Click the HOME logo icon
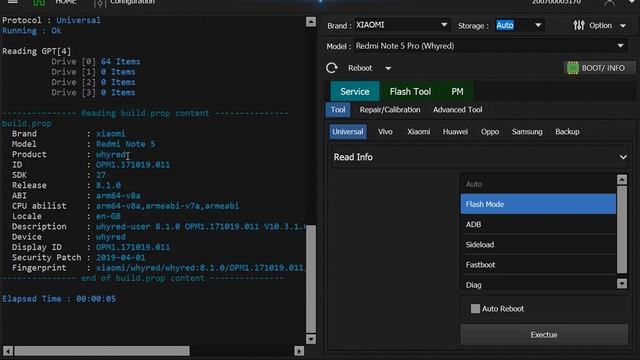The height and width of the screenshot is (360, 640). coord(39,2)
